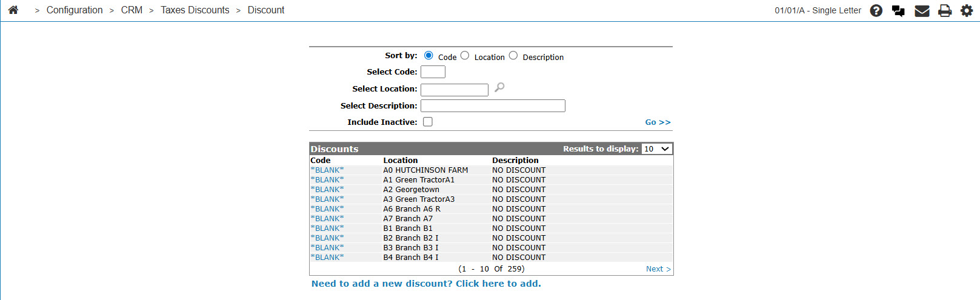Open the help question mark icon
Viewport: 980px width, 300px height.
click(x=876, y=10)
